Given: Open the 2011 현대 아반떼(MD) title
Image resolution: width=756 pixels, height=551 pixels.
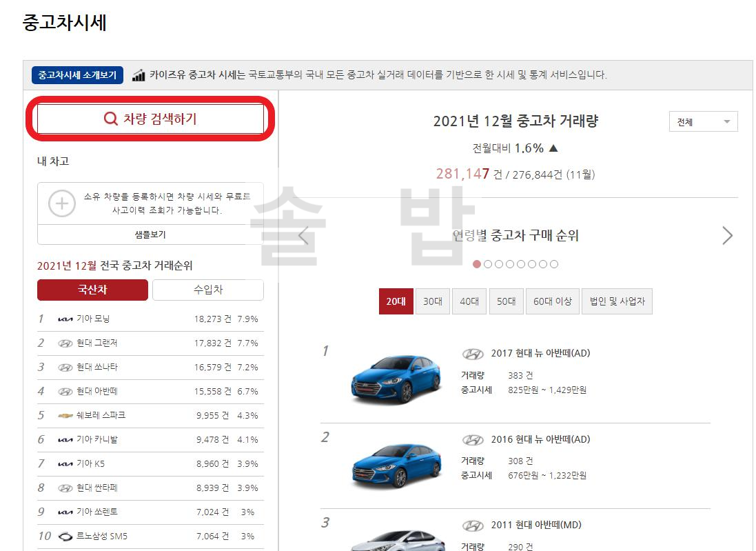Looking at the screenshot, I should pyautogui.click(x=536, y=525).
